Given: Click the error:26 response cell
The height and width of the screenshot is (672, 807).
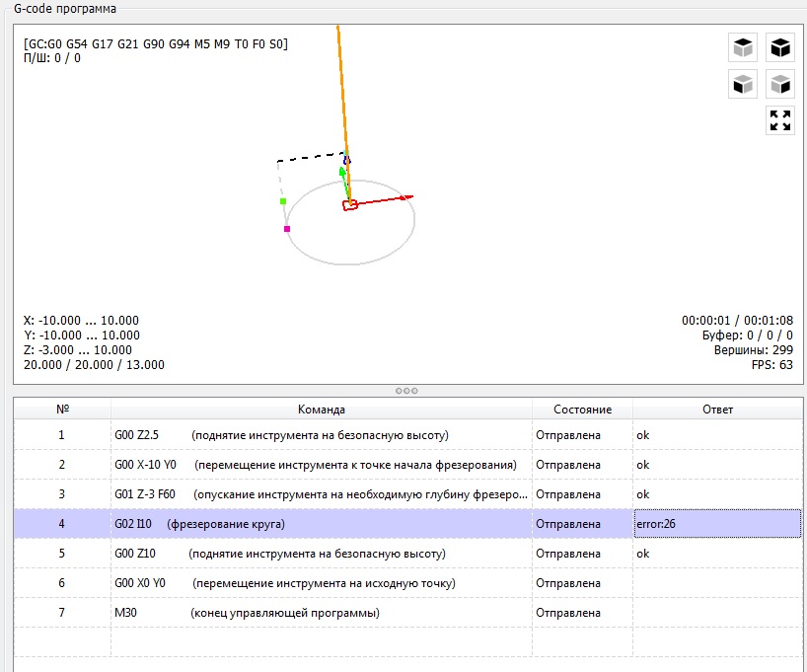Looking at the screenshot, I should pos(717,524).
